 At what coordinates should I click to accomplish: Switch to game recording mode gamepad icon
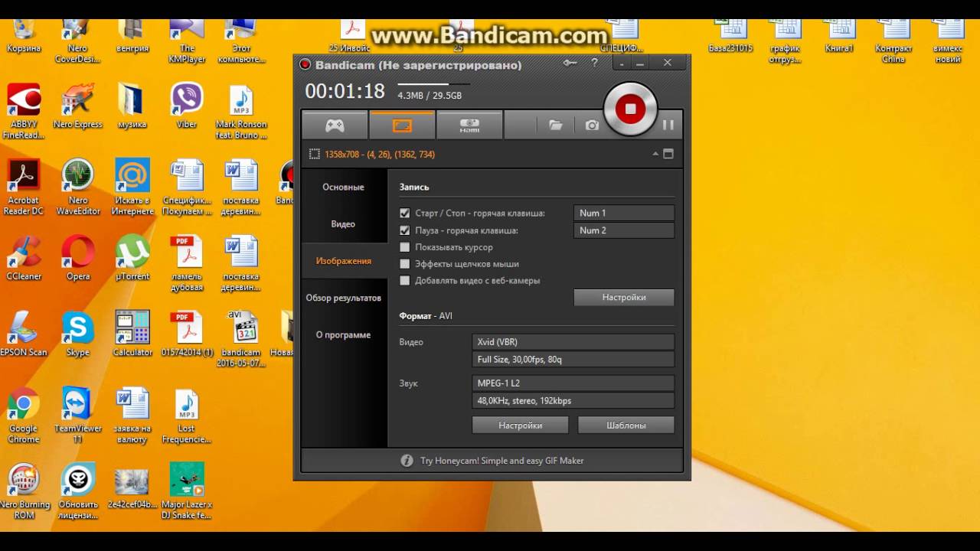pos(335,125)
